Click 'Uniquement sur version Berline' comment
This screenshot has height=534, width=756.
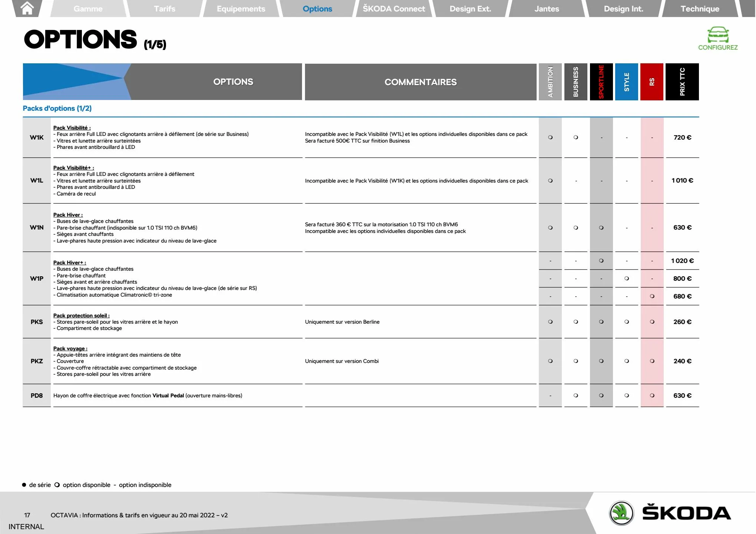(x=342, y=322)
